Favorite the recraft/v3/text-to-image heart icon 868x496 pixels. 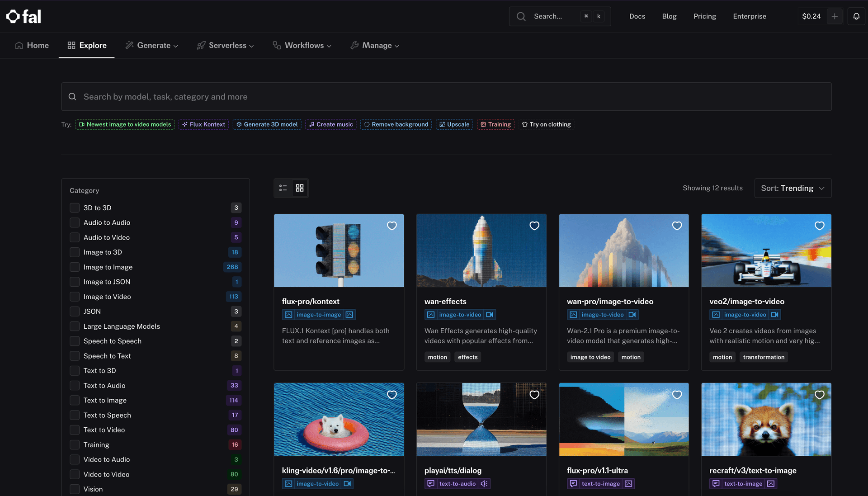pyautogui.click(x=819, y=395)
